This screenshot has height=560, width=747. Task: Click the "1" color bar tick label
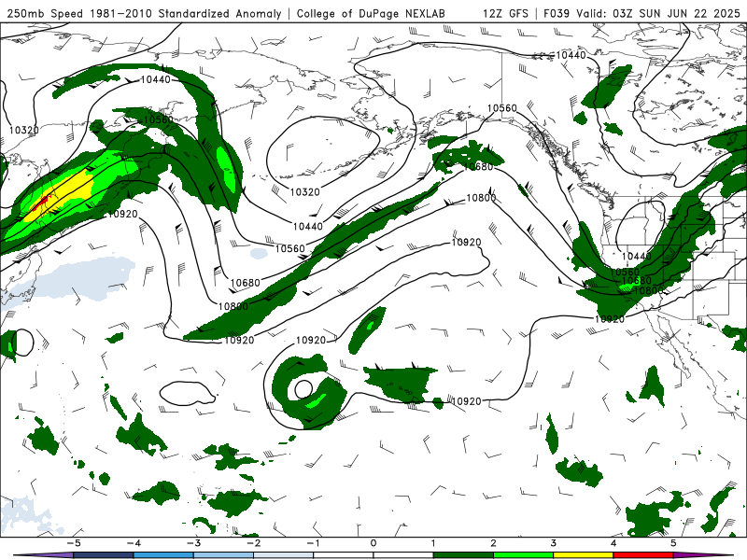(x=433, y=543)
